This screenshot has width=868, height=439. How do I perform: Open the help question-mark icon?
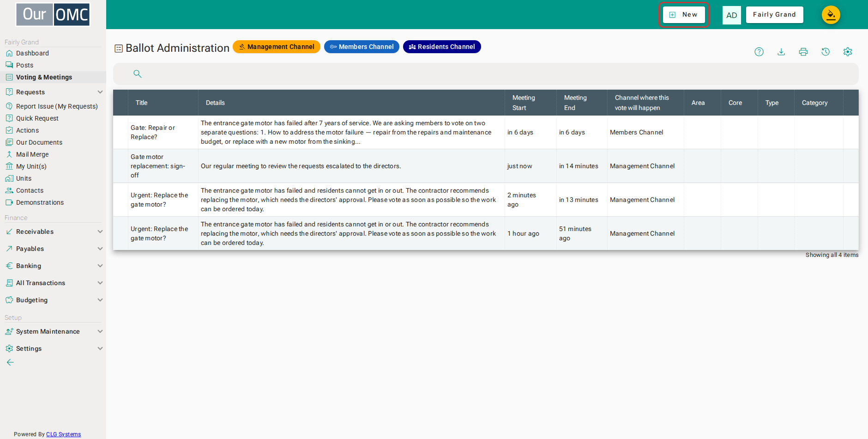pos(759,52)
